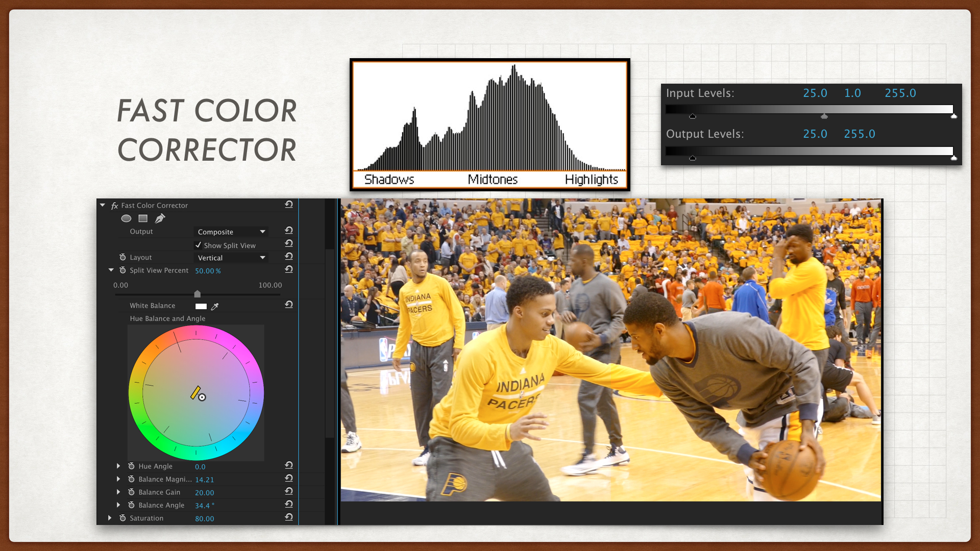The width and height of the screenshot is (980, 551).
Task: Click the 'Shadows' histogram label
Action: [389, 180]
